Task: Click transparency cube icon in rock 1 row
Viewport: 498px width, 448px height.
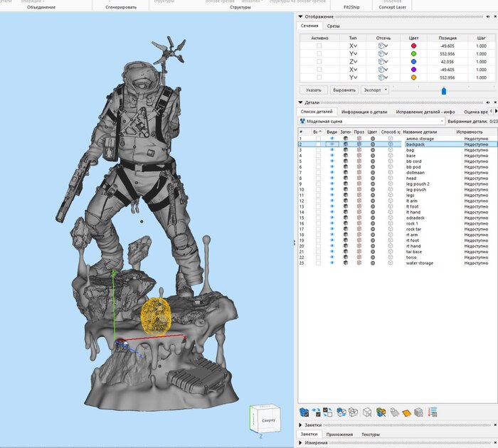Action: pos(359,223)
